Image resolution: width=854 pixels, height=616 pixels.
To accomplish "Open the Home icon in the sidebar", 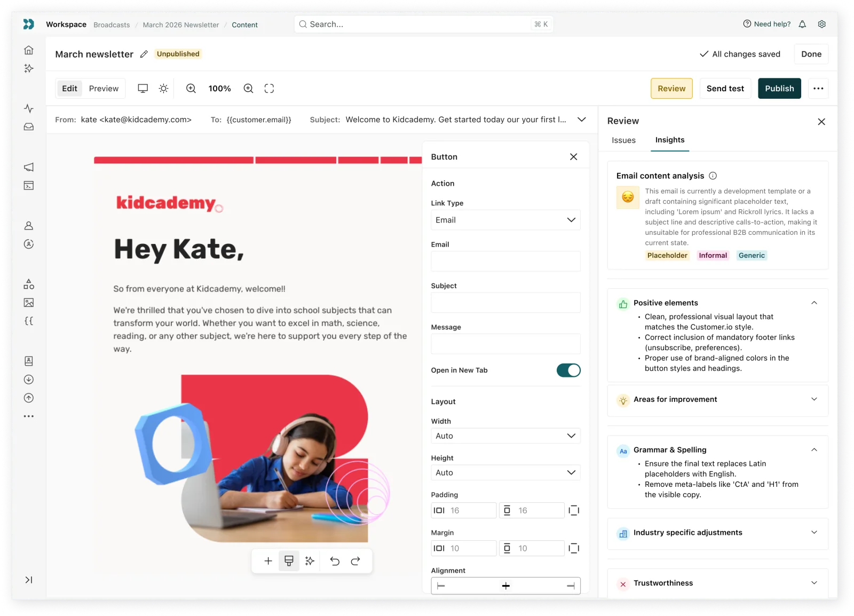I will click(29, 50).
